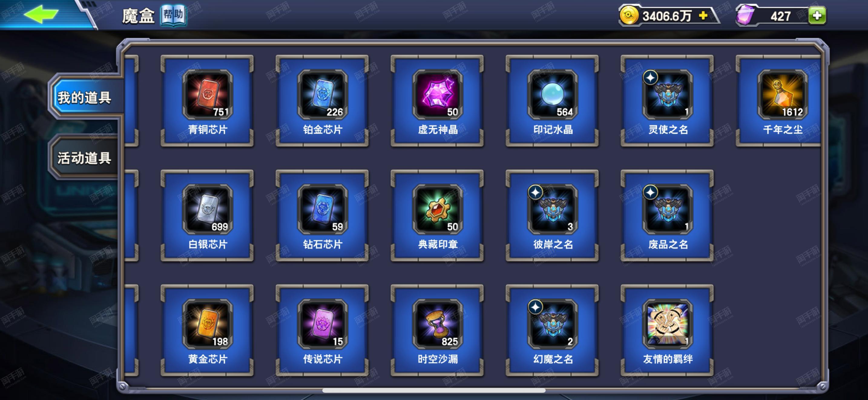Open the 帮助 help book icon
The image size is (868, 400).
(173, 15)
